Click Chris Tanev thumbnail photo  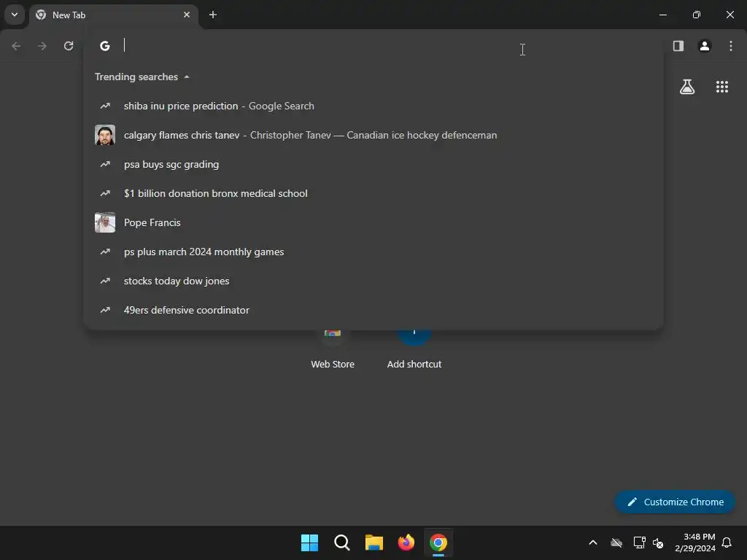(105, 135)
